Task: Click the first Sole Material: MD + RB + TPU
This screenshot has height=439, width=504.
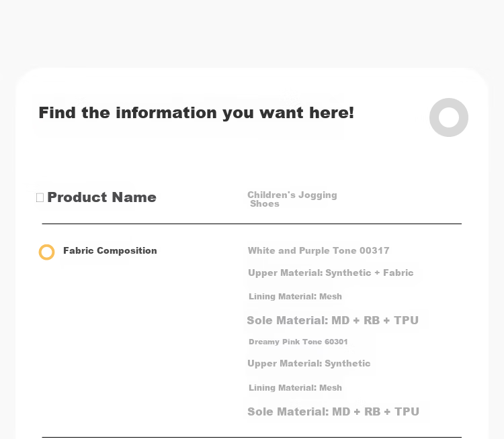Action: pos(333,320)
